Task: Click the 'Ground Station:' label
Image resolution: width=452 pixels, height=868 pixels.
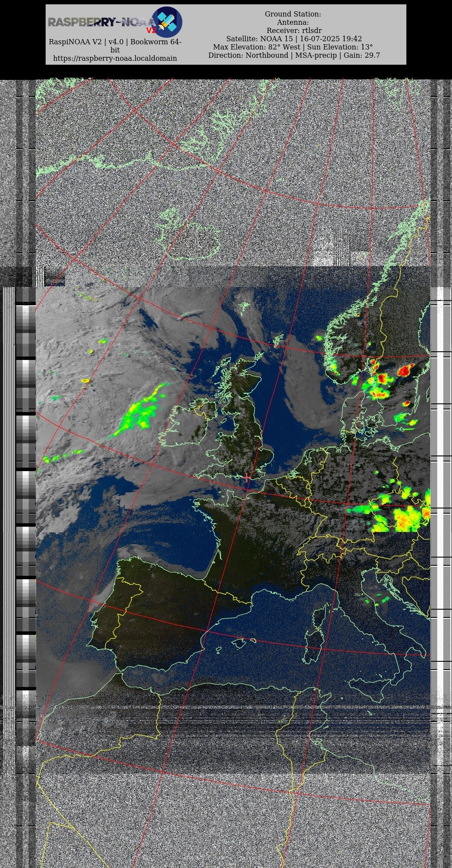Action: [x=293, y=14]
